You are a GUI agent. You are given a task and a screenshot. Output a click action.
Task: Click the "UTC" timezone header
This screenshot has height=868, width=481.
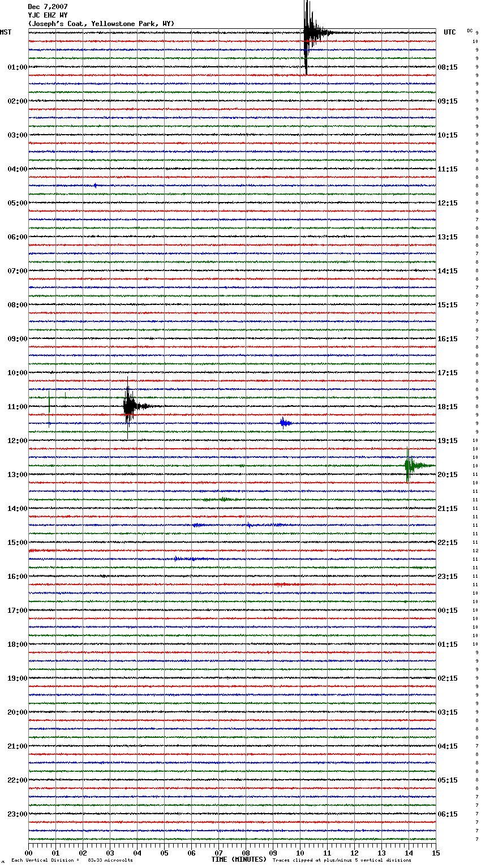[x=449, y=32]
